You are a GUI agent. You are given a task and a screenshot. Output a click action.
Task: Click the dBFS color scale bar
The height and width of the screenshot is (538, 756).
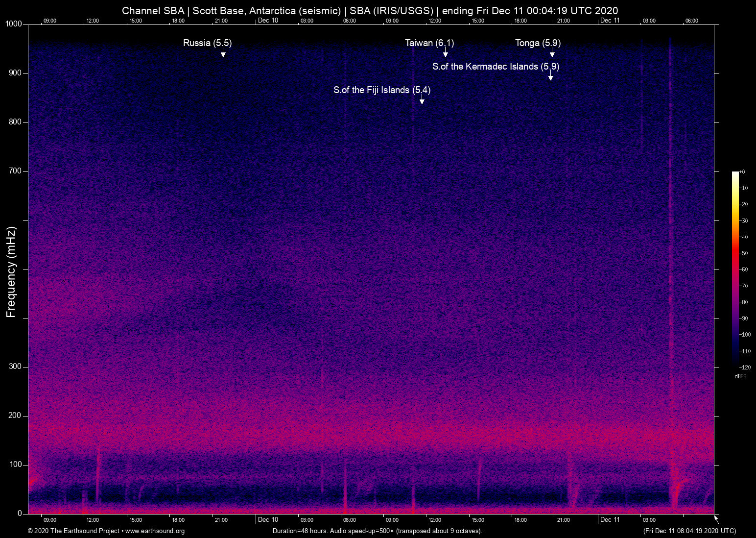pos(735,268)
